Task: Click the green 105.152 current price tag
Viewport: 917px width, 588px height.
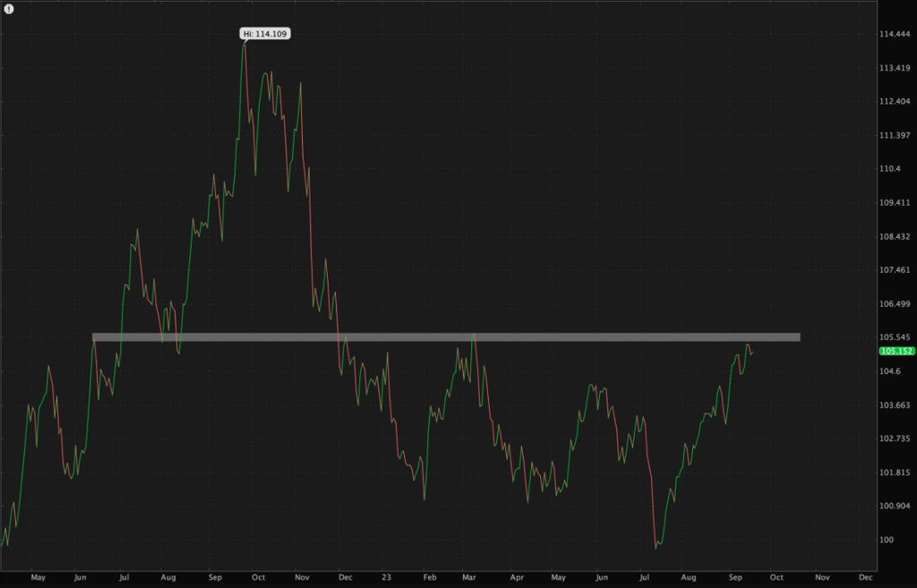Action: pyautogui.click(x=896, y=352)
